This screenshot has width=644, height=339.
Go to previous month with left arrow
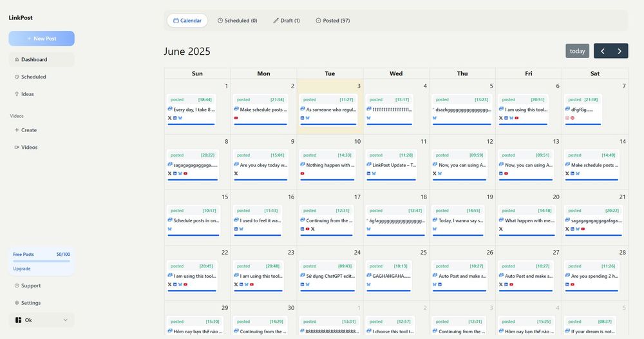(x=603, y=51)
